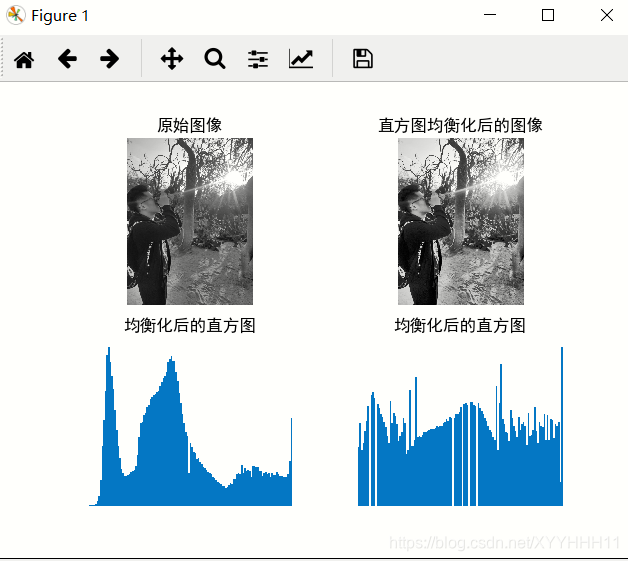Minimize the Figure 1 window
This screenshot has height=561, width=628.
[490, 15]
